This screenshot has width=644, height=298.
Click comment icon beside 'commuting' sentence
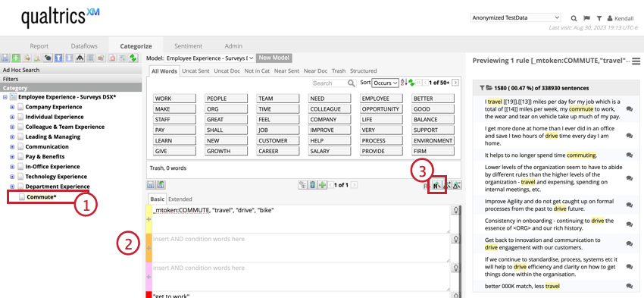tap(629, 155)
